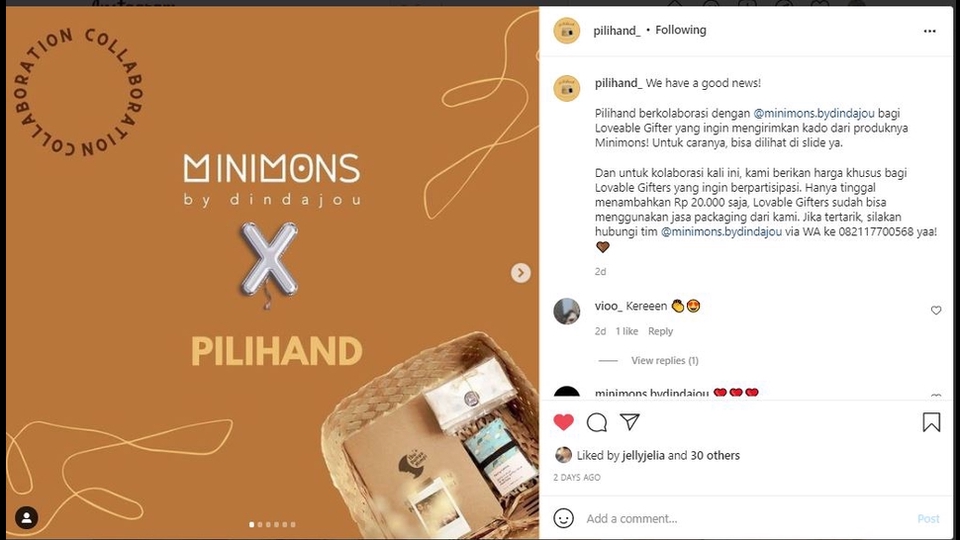The height and width of the screenshot is (540, 960).
Task: View the 30 others who liked
Action: (714, 456)
